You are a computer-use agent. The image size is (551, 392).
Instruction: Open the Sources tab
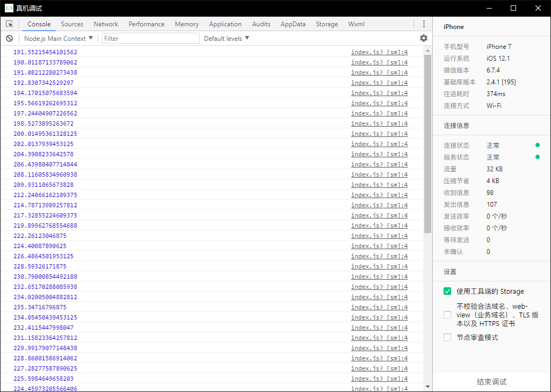tap(72, 24)
